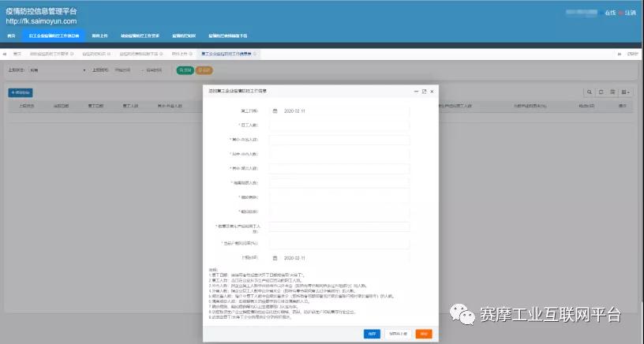Click the orange 取消 button in the dialog
The width and height of the screenshot is (644, 344).
coord(424,334)
